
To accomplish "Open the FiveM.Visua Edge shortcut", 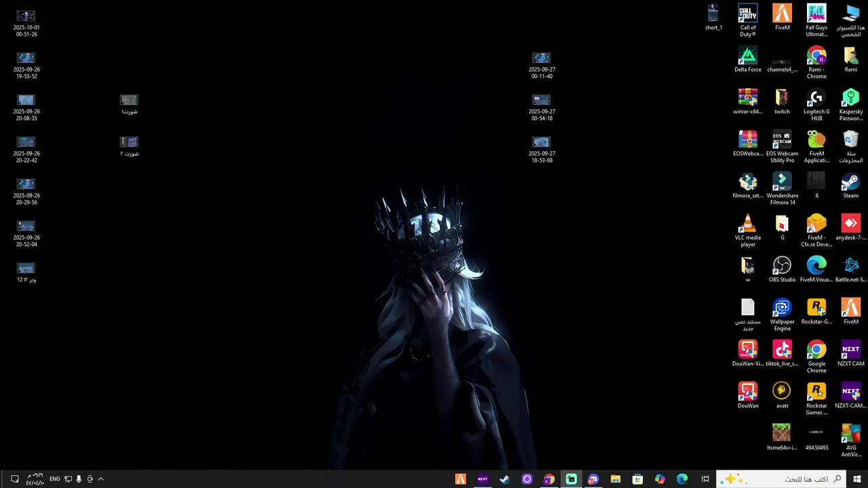I will pos(816,270).
